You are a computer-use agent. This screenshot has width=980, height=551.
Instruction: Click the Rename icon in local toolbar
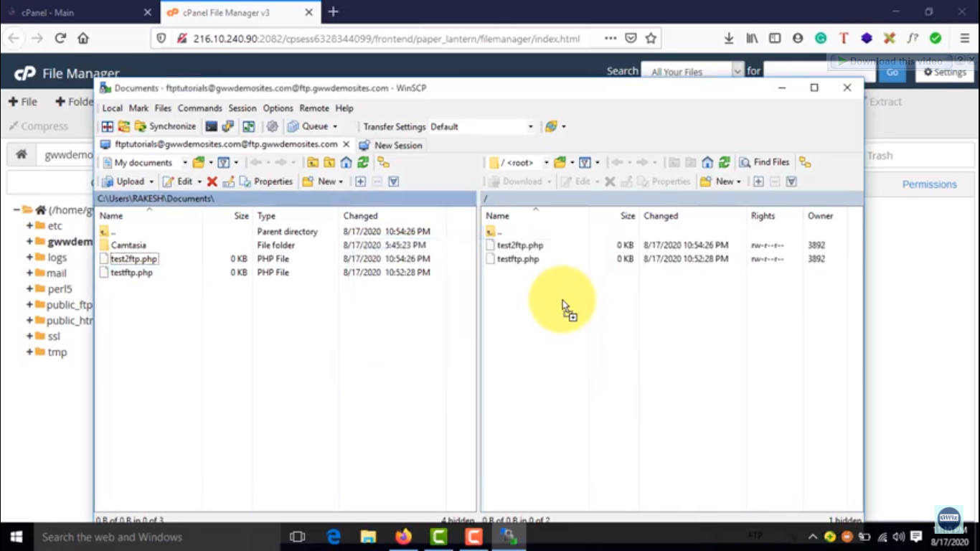click(228, 182)
